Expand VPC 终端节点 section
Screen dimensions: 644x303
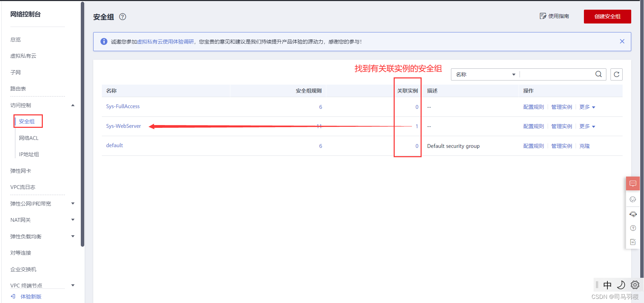coord(73,285)
